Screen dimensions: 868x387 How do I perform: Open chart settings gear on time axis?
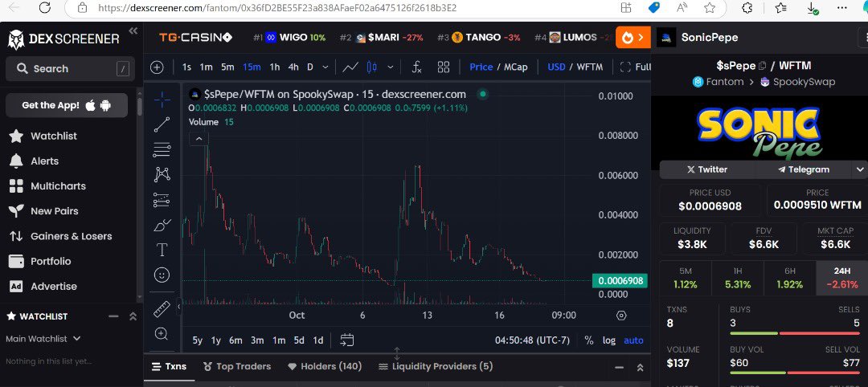pyautogui.click(x=621, y=315)
